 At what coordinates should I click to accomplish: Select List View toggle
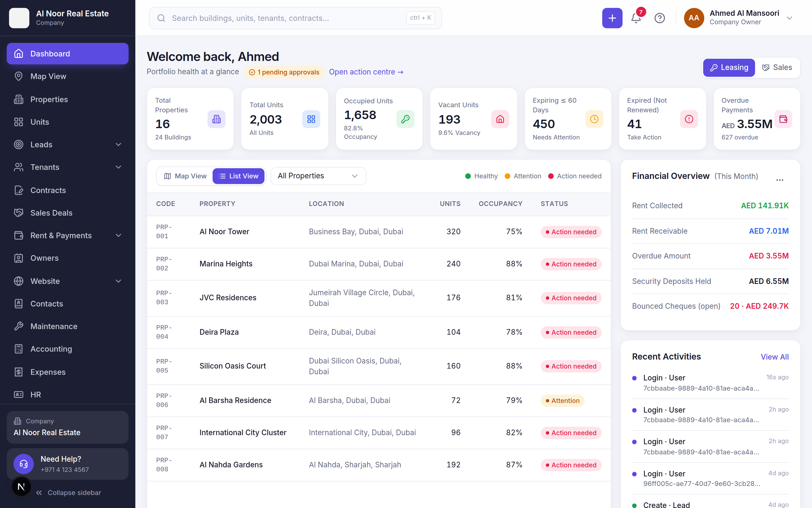[x=238, y=176]
